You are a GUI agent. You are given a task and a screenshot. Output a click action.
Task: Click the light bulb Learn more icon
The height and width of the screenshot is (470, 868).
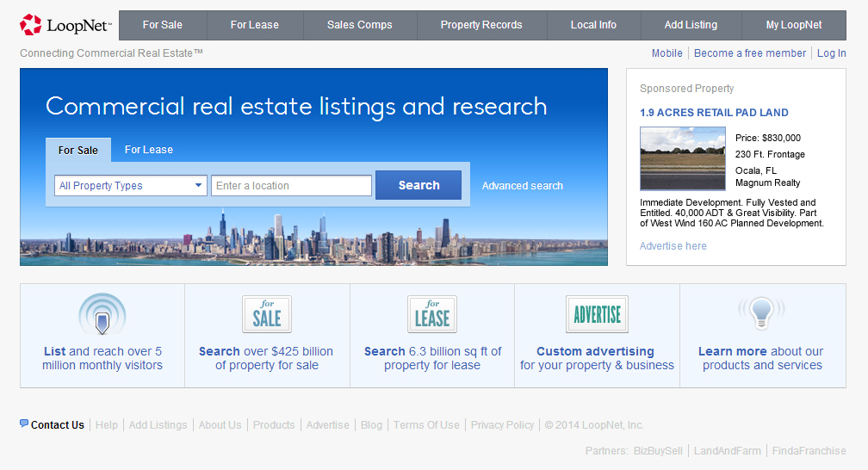tap(762, 312)
